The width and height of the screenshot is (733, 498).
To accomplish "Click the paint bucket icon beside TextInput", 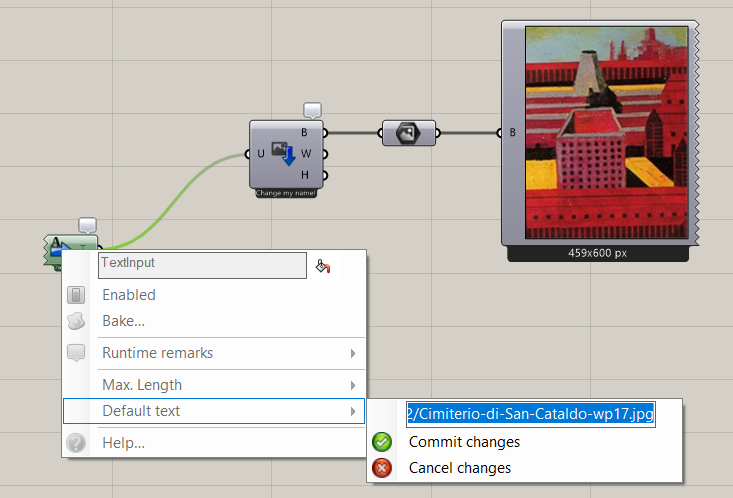I will 322,266.
